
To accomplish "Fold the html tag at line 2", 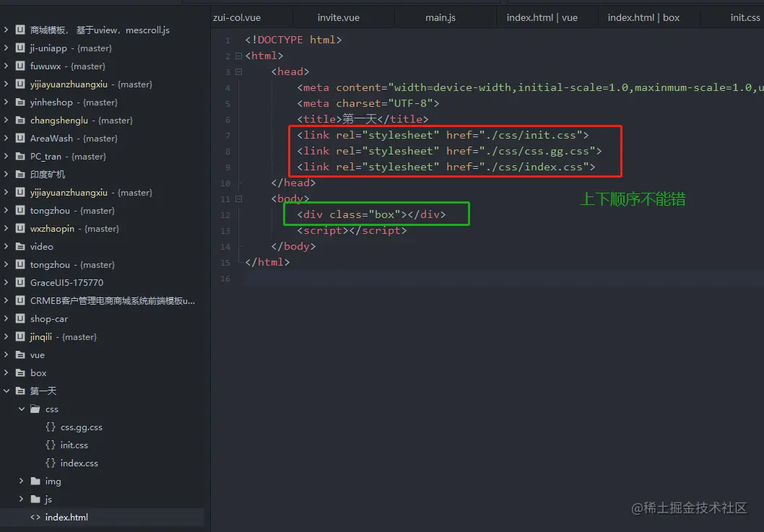I will [239, 56].
